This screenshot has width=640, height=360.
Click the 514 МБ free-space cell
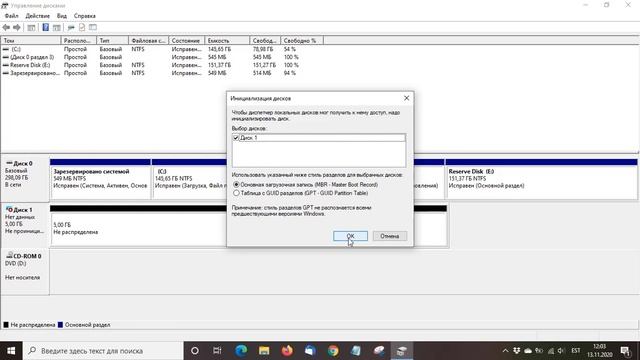(x=262, y=73)
